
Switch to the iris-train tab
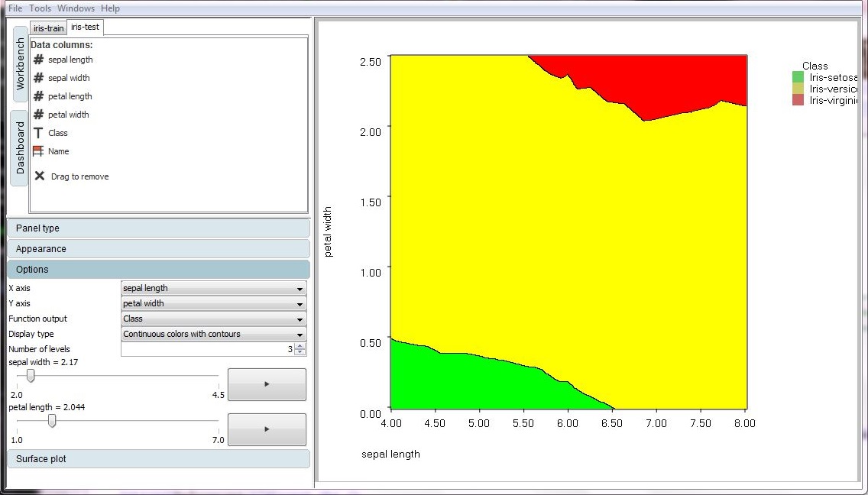(49, 28)
